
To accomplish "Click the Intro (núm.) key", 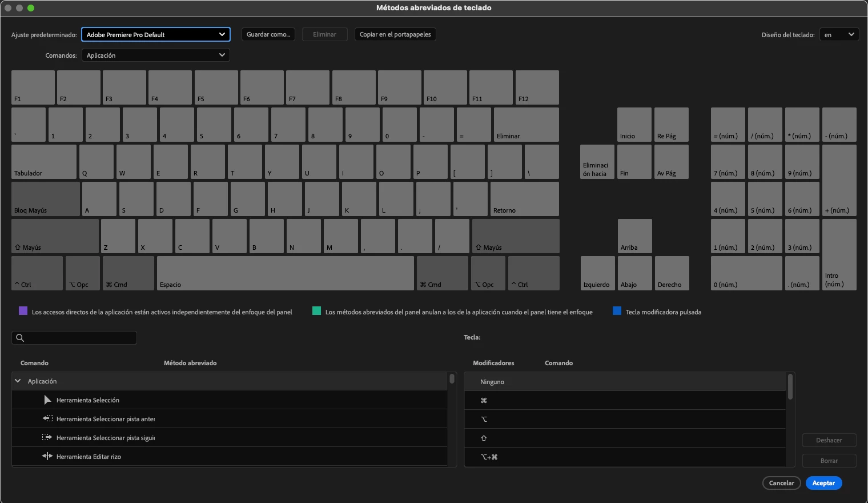I will (x=839, y=254).
